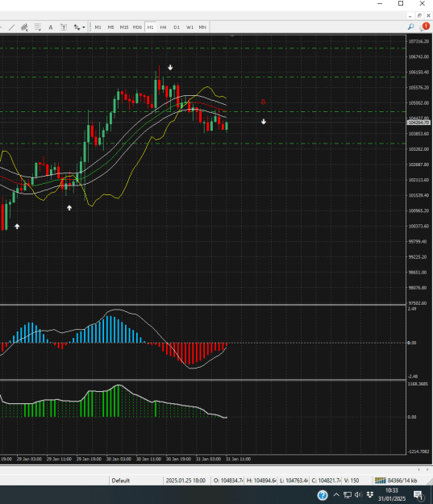The image size is (433, 504).
Task: Switch chart to M15 timeframe
Action: pos(124,27)
